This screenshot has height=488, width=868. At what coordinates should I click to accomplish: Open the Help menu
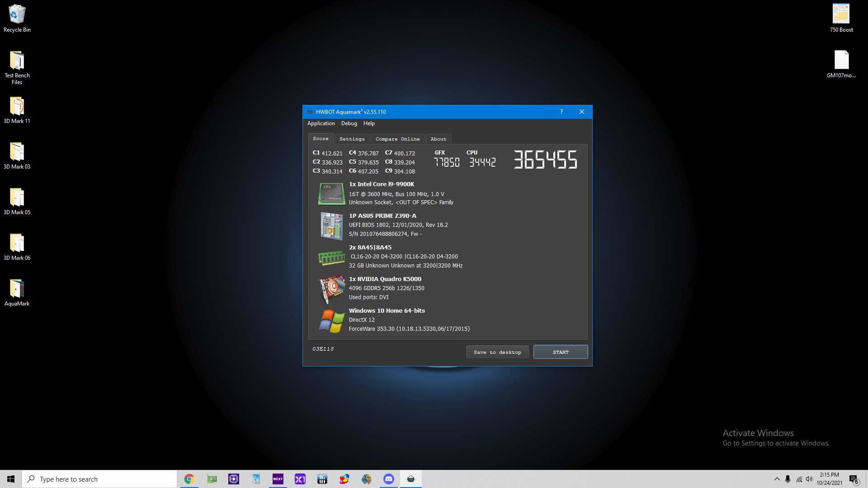(x=369, y=123)
